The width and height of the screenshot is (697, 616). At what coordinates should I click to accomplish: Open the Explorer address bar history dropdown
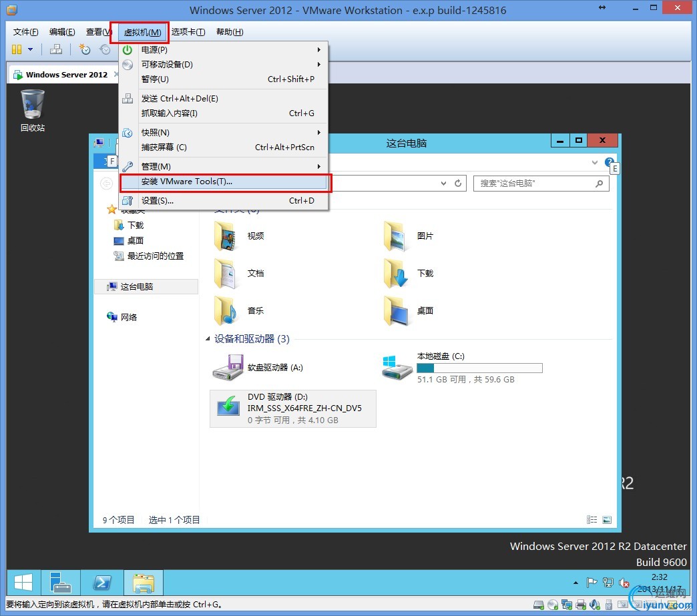(443, 183)
